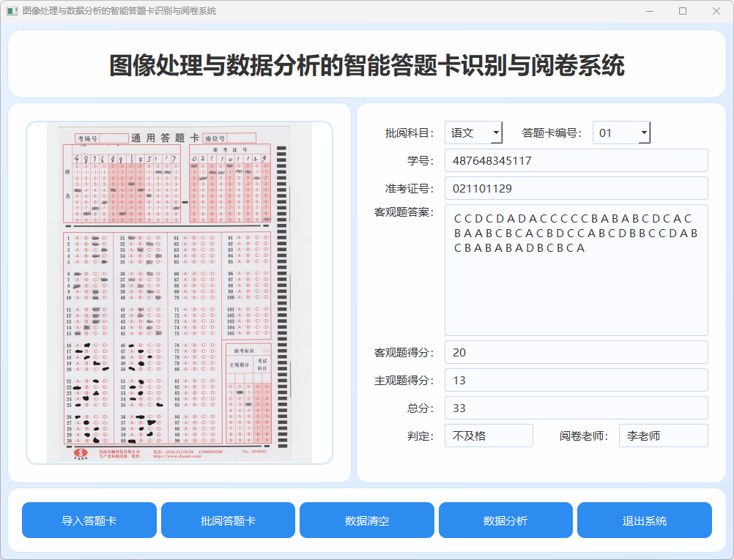734x560 pixels.
Task: Open the 批阅科目 subject dropdown
Action: tap(473, 132)
